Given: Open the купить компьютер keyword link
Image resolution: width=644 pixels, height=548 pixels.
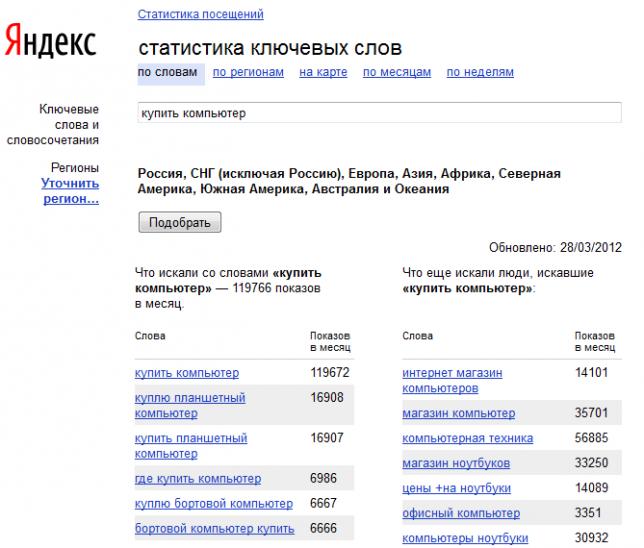Looking at the screenshot, I should coord(187,373).
